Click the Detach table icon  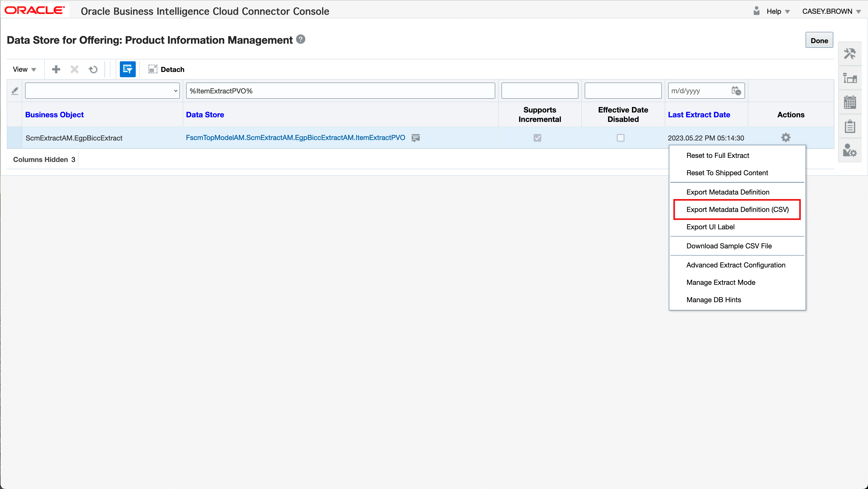153,70
